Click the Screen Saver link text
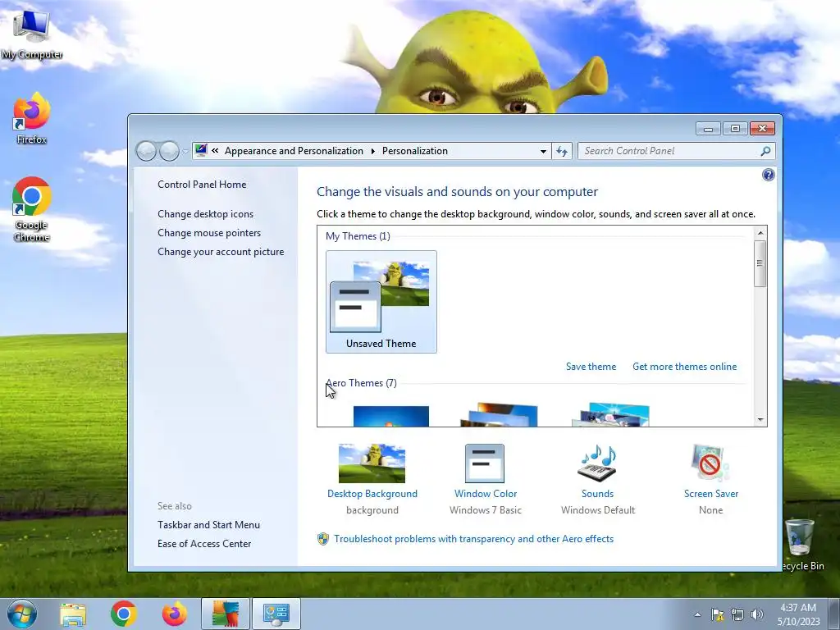Viewport: 840px width, 630px height. 711,493
